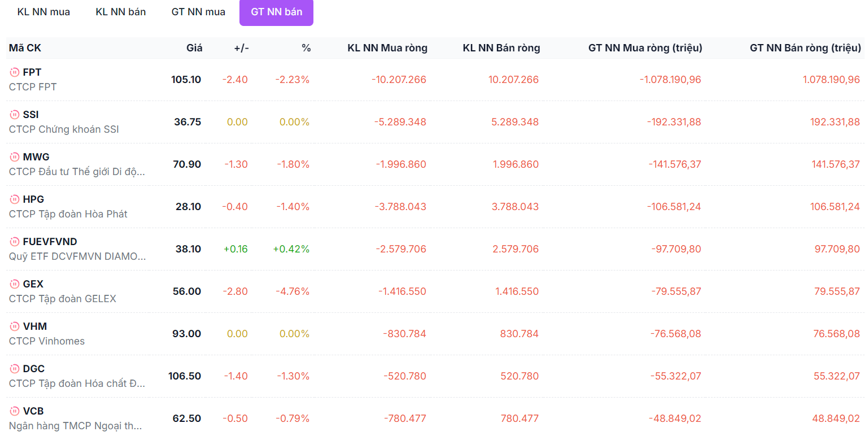
Task: Sort by KL NN Mua ròng column
Action: tap(387, 48)
